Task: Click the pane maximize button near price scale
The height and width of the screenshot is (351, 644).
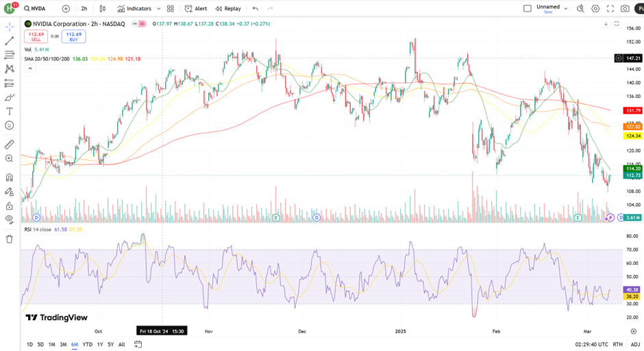Action: click(x=617, y=24)
